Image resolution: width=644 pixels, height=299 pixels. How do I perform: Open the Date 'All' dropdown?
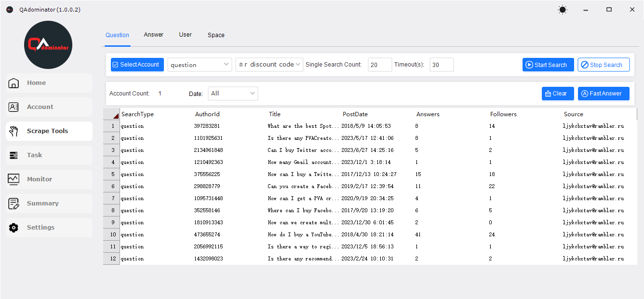pyautogui.click(x=233, y=94)
